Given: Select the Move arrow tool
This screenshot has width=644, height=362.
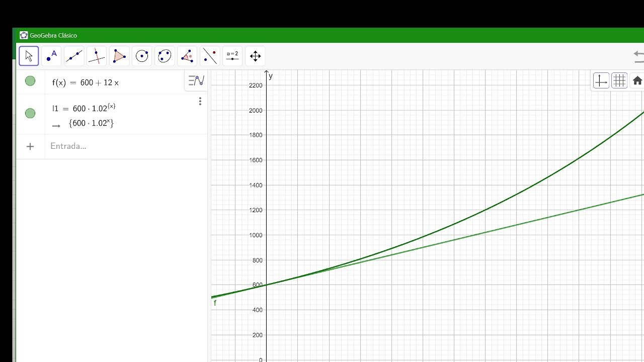Looking at the screenshot, I should point(29,56).
